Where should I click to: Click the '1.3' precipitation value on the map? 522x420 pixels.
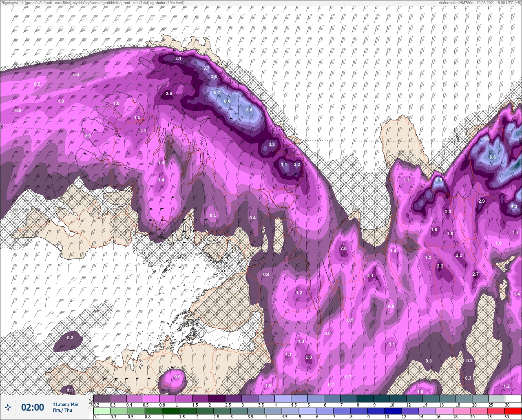pyautogui.click(x=301, y=341)
